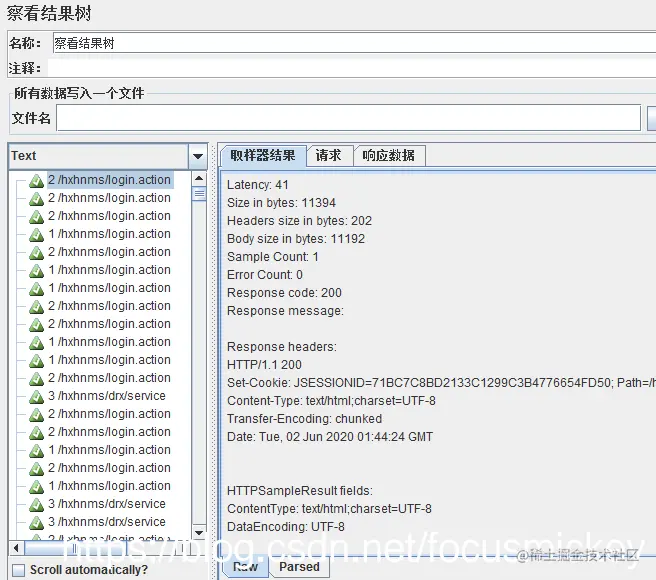Click the 'HTTP/1.1 200' header line
This screenshot has width=656, height=580.
pyautogui.click(x=264, y=365)
